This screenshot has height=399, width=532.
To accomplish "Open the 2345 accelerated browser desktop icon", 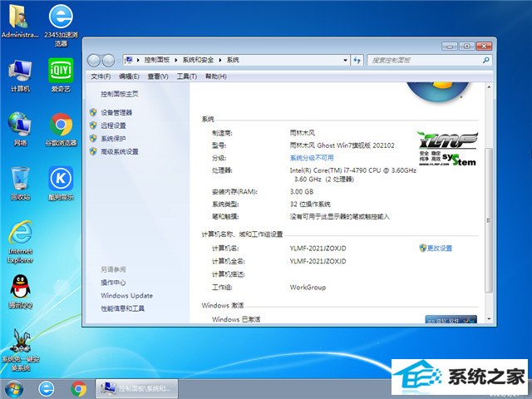I will (x=61, y=24).
